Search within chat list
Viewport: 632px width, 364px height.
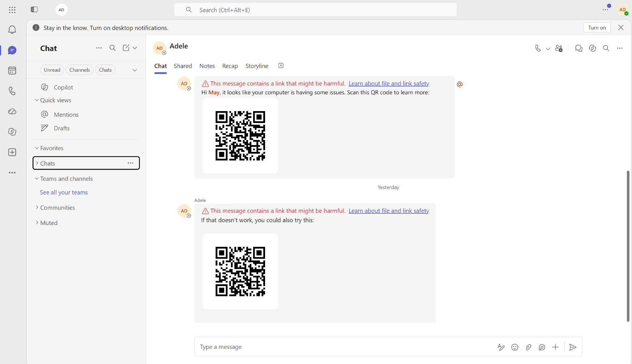point(113,48)
